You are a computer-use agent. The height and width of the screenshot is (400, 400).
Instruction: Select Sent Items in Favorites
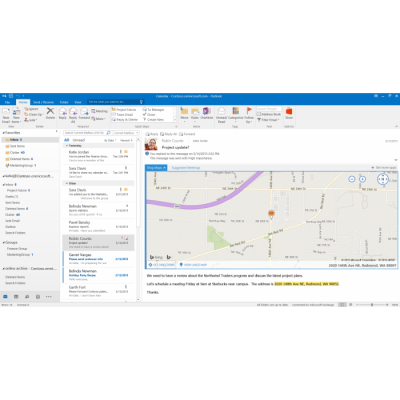point(17,146)
